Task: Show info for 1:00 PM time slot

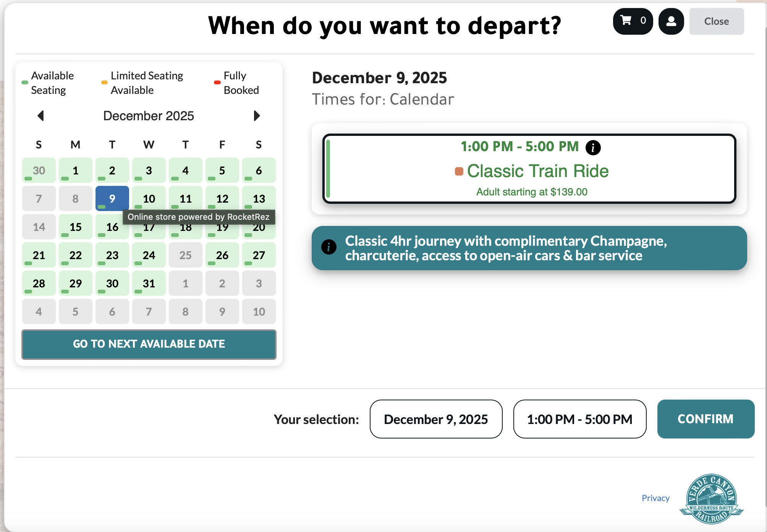Action: coord(593,147)
